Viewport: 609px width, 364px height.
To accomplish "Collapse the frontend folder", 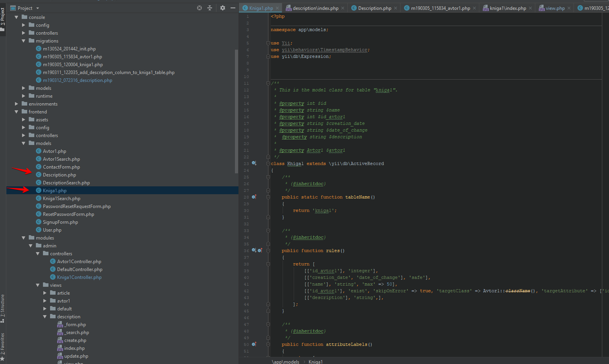I will [17, 112].
